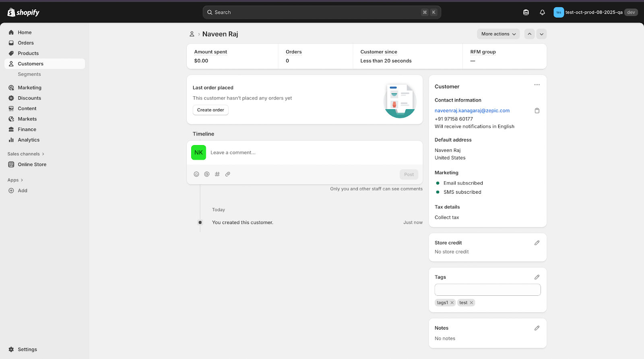Open the More actions dropdown
The width and height of the screenshot is (644, 359).
(498, 34)
